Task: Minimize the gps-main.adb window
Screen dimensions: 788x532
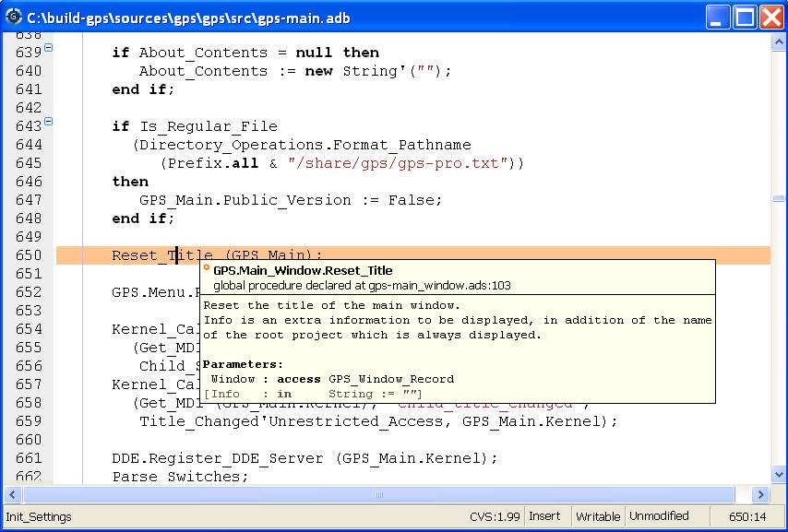Action: [719, 17]
